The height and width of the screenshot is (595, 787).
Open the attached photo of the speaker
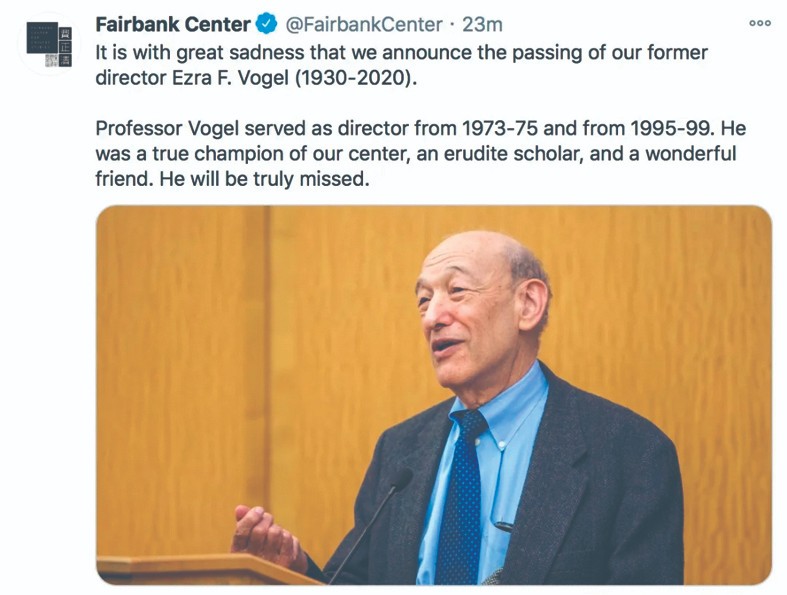[x=434, y=395]
